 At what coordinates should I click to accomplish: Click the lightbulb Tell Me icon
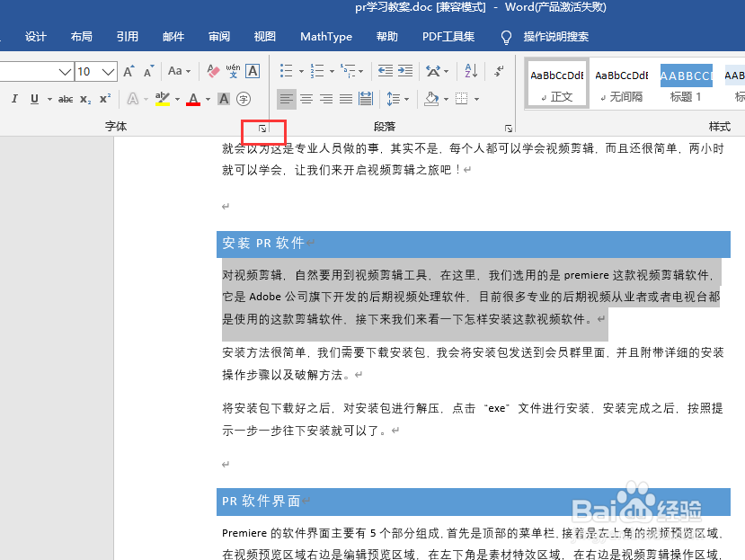tap(507, 37)
